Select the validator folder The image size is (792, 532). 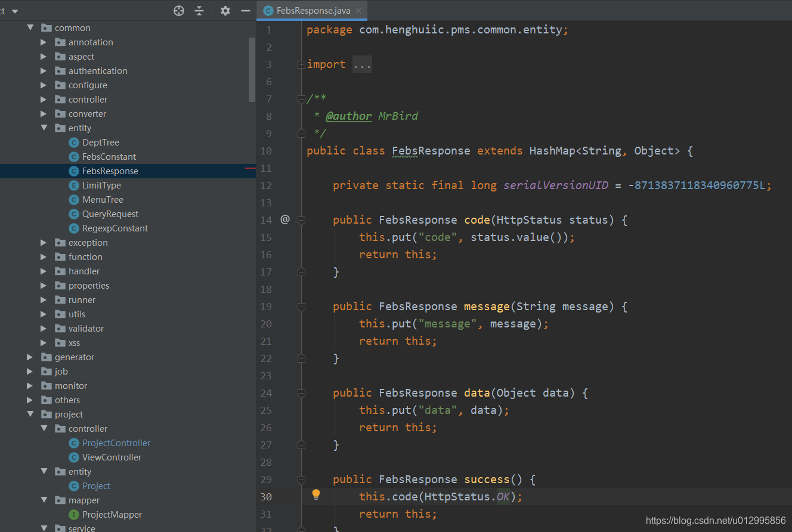(x=86, y=328)
